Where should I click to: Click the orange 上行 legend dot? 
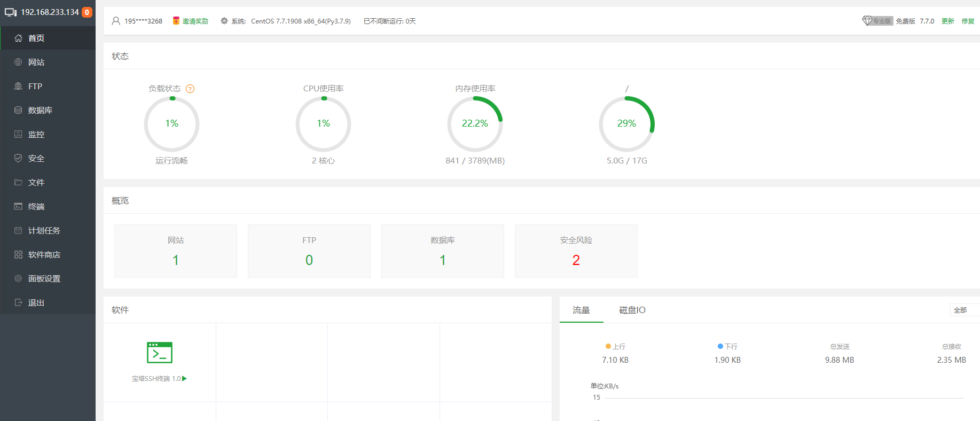[x=608, y=346]
